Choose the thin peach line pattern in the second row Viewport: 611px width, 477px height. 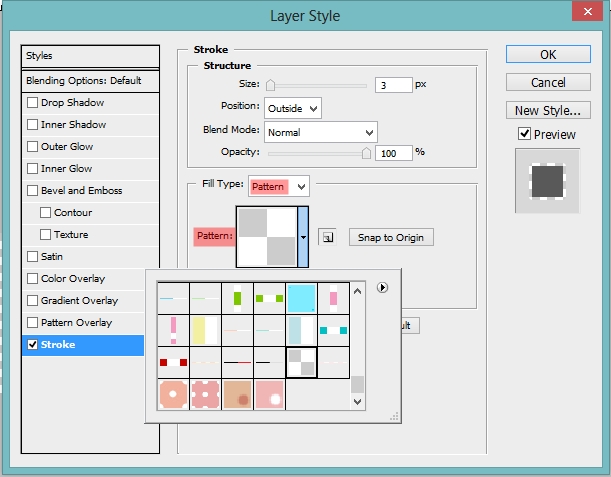coord(237,330)
